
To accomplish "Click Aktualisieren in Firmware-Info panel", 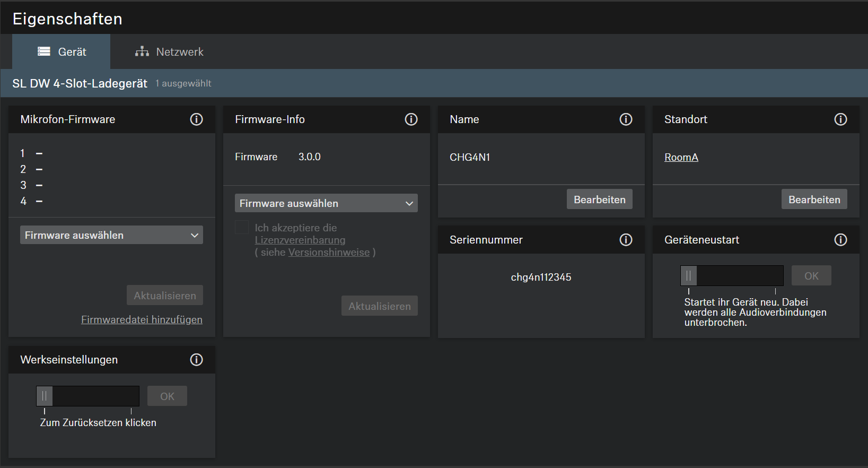I will coord(379,306).
